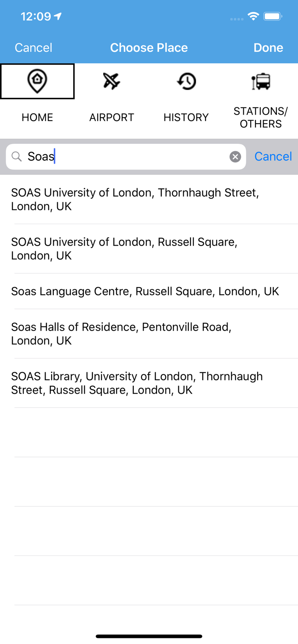This screenshot has height=644, width=298.
Task: Tap the battery status icon
Action: point(273,17)
